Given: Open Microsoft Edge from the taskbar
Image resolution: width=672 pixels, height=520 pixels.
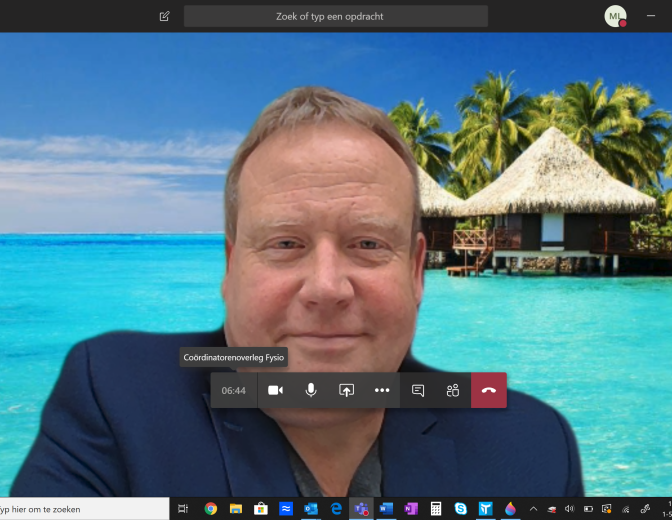Looking at the screenshot, I should [x=336, y=509].
